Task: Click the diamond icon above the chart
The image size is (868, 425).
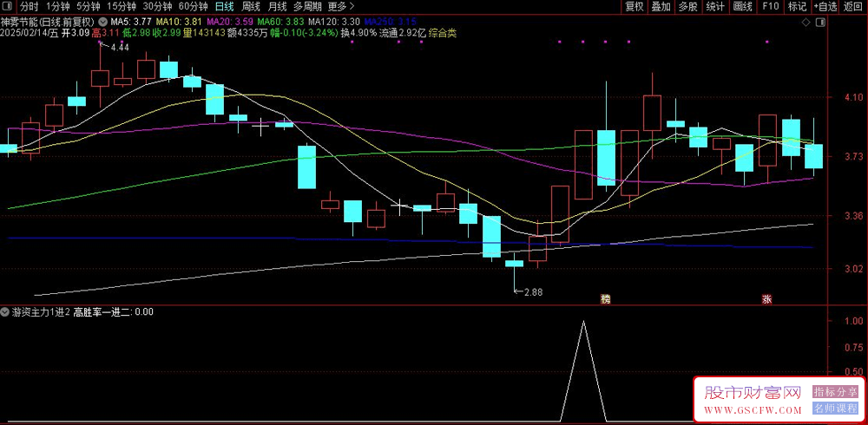Action: [806, 23]
